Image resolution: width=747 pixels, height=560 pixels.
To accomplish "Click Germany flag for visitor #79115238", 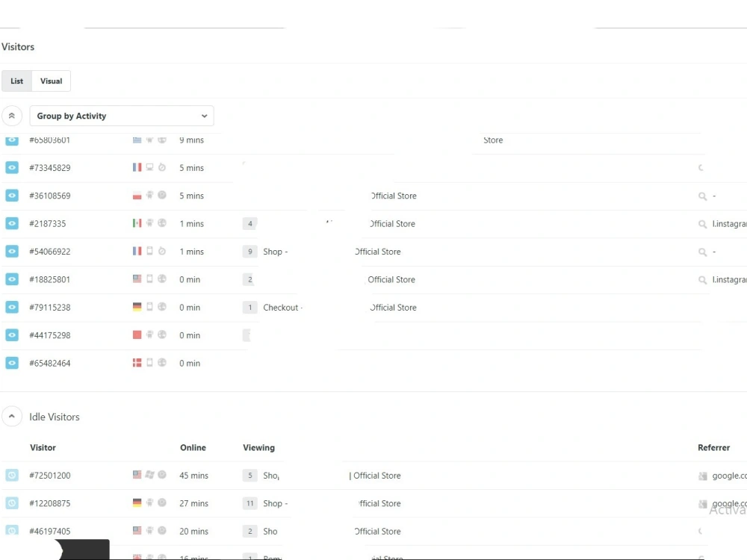I will [x=137, y=307].
